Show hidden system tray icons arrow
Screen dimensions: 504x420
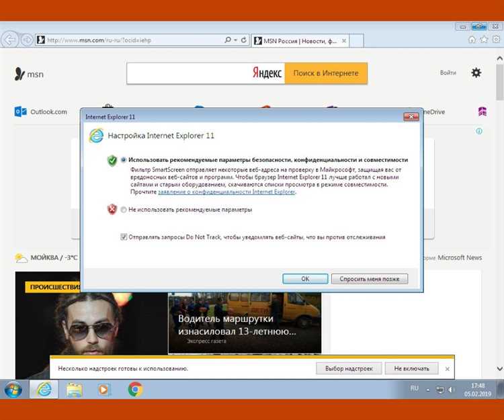pyautogui.click(x=429, y=389)
